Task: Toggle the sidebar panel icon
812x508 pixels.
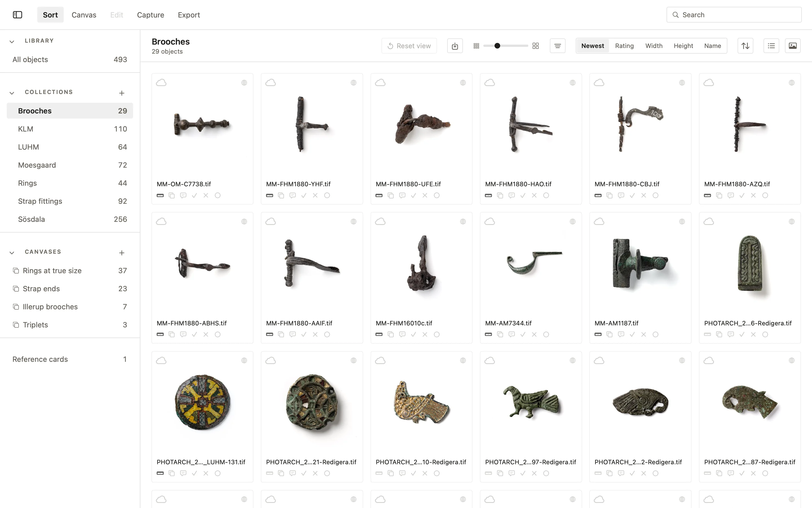Action: pos(17,15)
